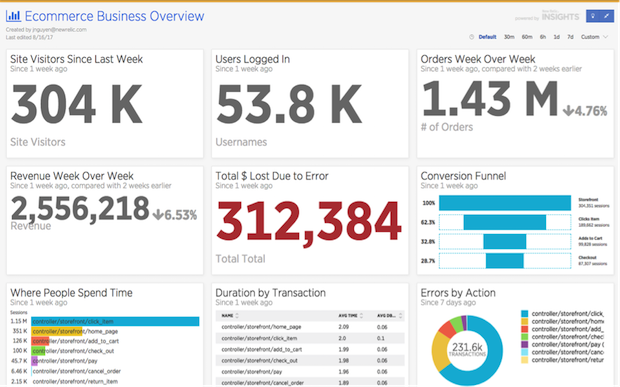
Task: Click the blue click_item sessions bar
Action: click(x=115, y=321)
